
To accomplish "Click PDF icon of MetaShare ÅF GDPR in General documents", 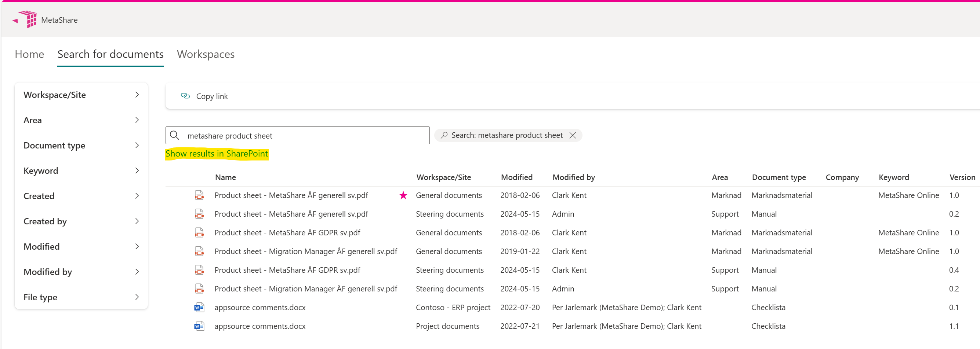I will (199, 233).
